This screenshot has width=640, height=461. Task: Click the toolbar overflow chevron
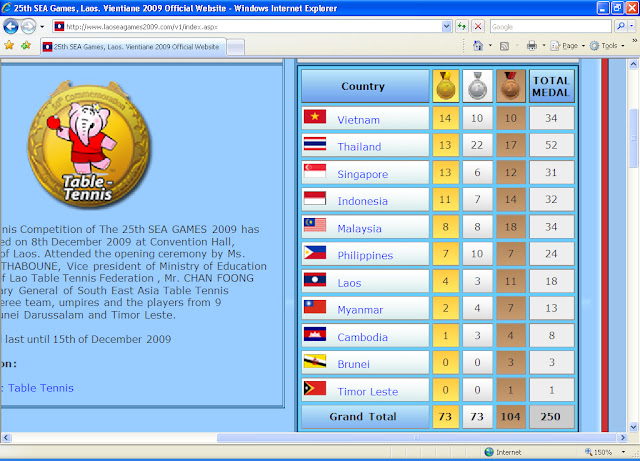pyautogui.click(x=634, y=41)
